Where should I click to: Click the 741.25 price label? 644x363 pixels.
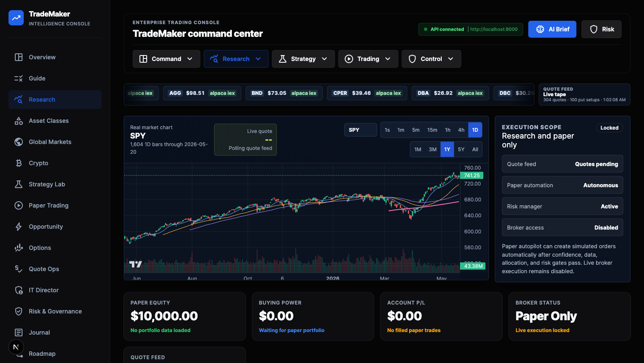[471, 175]
